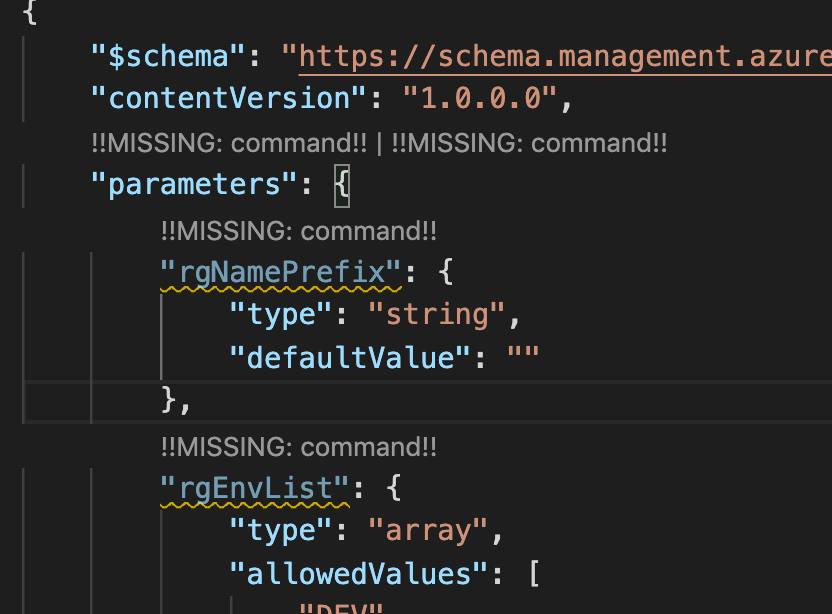Click the type key inside rgEnvList
The image size is (832, 614).
[280, 530]
